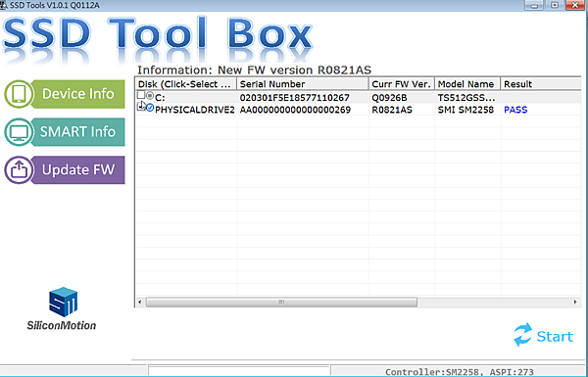Select serial number AA000000000000000269
The image size is (588, 377).
295,110
